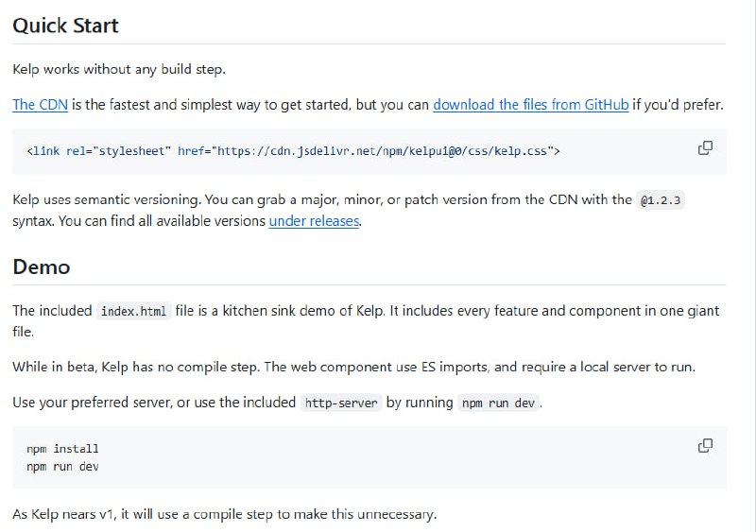Click the 'npm install' code line
The height and width of the screenshot is (532, 756).
click(x=62, y=449)
